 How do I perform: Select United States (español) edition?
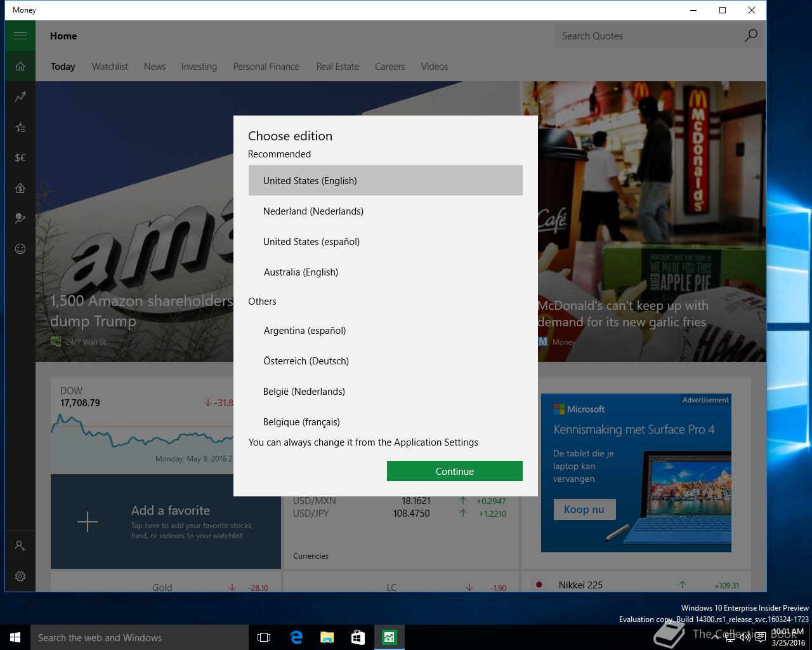(x=386, y=241)
